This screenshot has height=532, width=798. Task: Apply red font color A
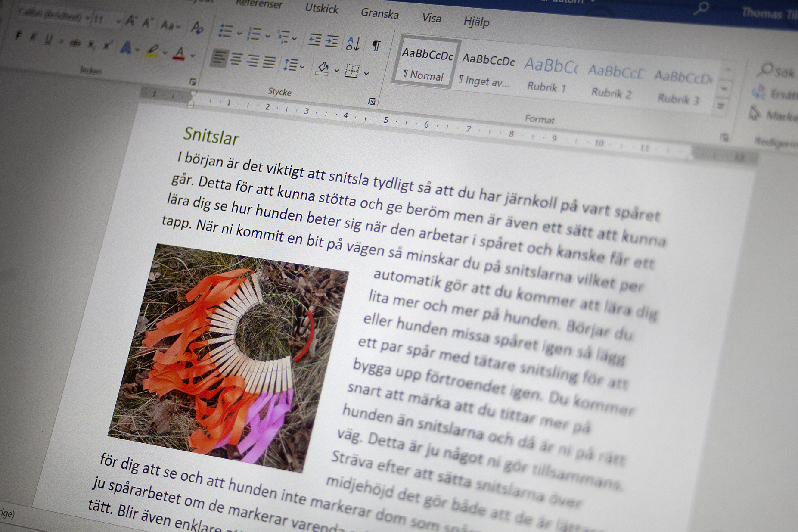(179, 53)
